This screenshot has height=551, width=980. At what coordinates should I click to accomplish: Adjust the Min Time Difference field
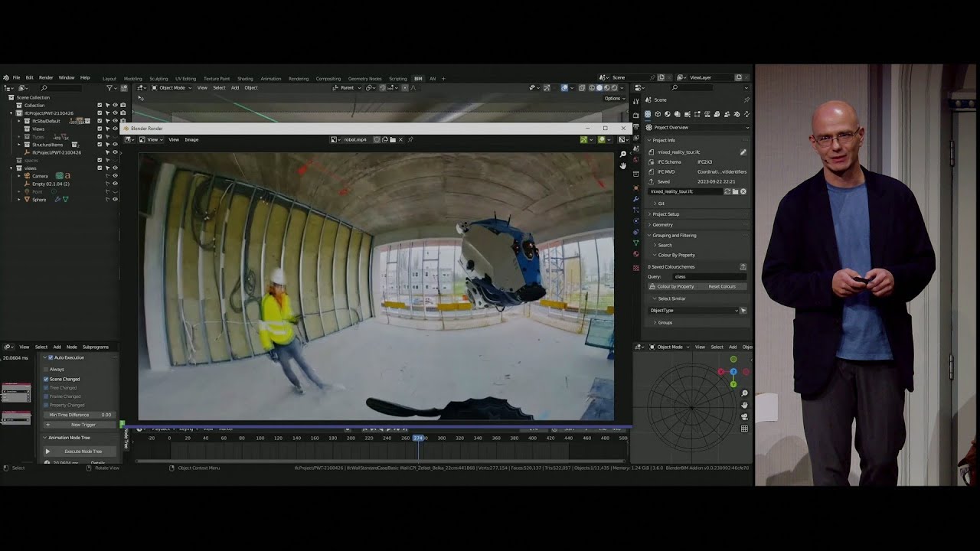pos(80,415)
